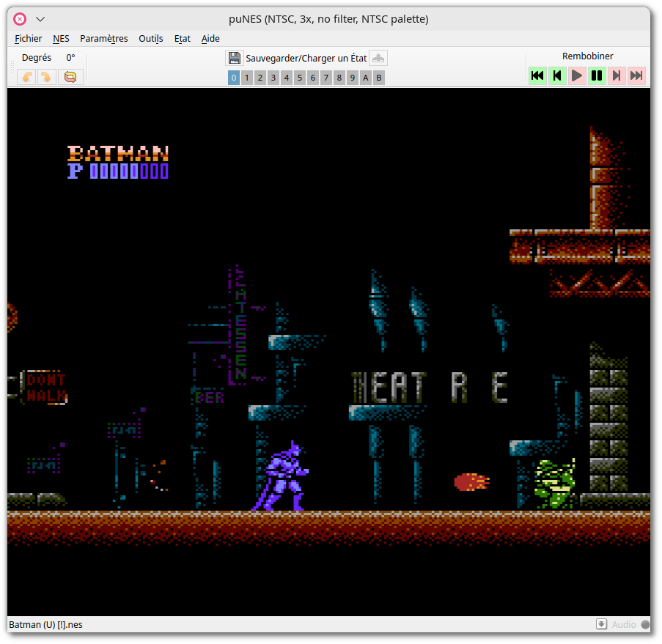The height and width of the screenshot is (644, 662).
Task: Select save state slot B
Action: 379,78
